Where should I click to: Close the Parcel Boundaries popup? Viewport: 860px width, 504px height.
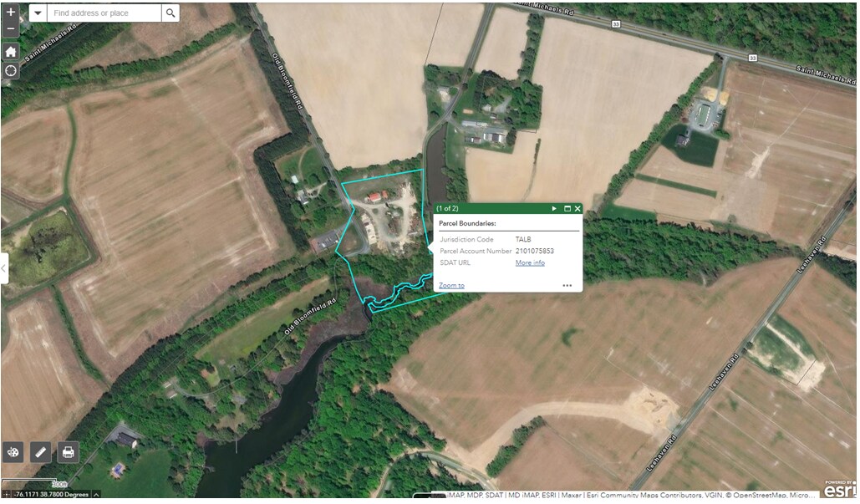pos(578,208)
